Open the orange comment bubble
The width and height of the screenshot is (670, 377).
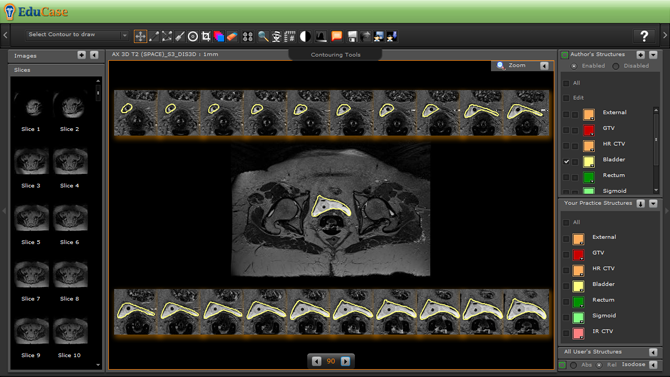tap(337, 36)
